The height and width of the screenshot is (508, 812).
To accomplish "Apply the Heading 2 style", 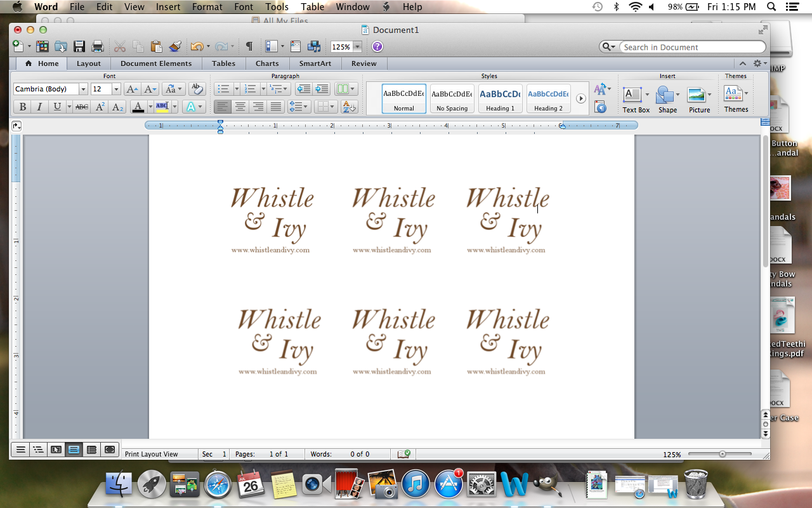I will pyautogui.click(x=549, y=98).
